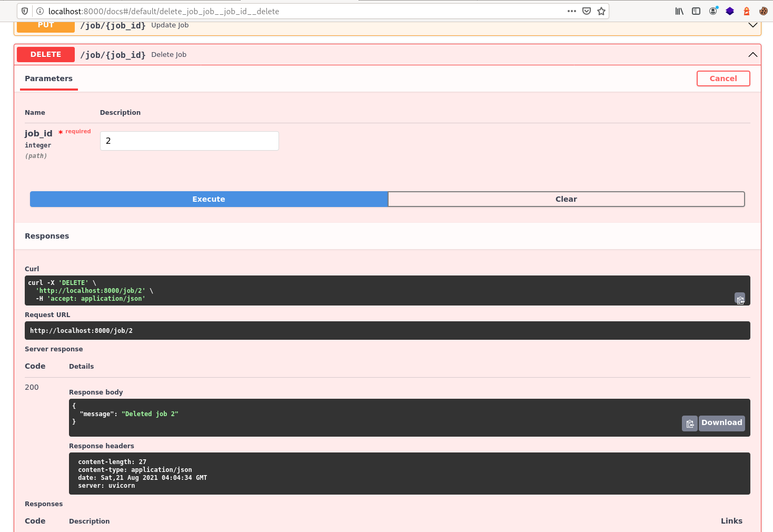Open the Firefox Library icon

(679, 11)
